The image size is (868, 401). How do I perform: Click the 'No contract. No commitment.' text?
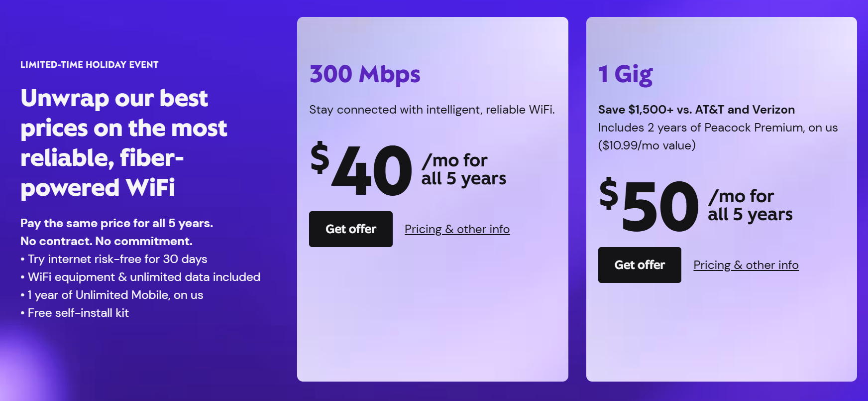click(106, 241)
